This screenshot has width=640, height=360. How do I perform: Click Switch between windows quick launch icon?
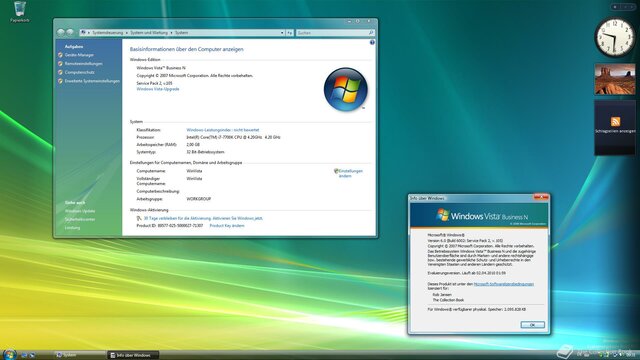coord(32,356)
